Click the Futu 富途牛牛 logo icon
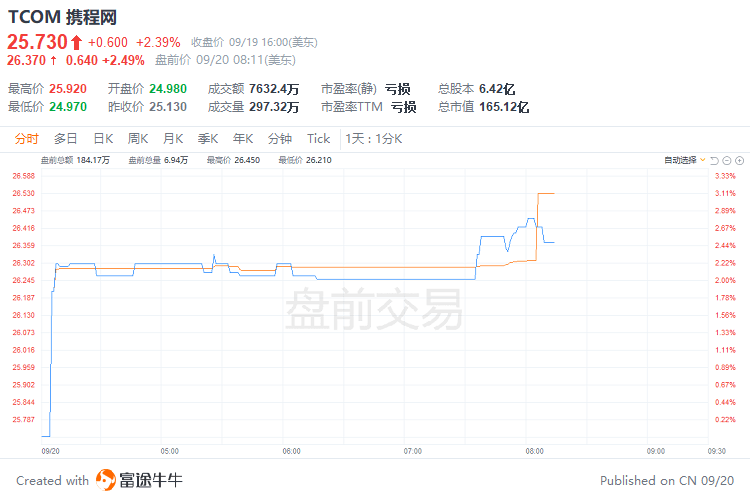Screen dimensions: 750x501 pos(106,480)
